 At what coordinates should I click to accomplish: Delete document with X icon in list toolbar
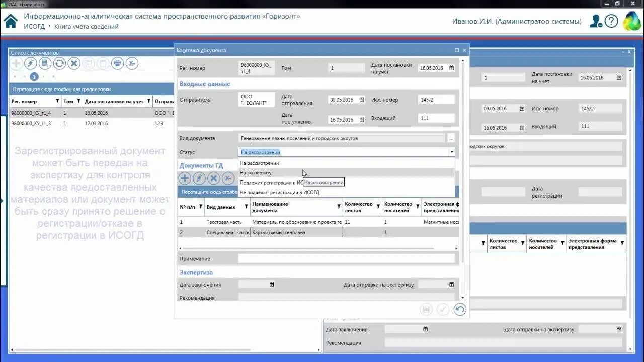click(x=74, y=63)
